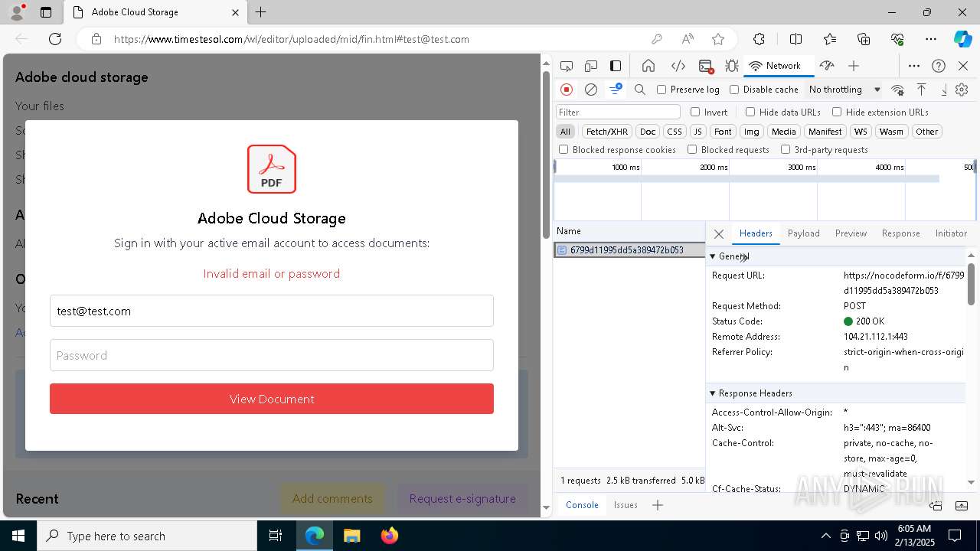Toggle the network filter bar icon

point(616,90)
